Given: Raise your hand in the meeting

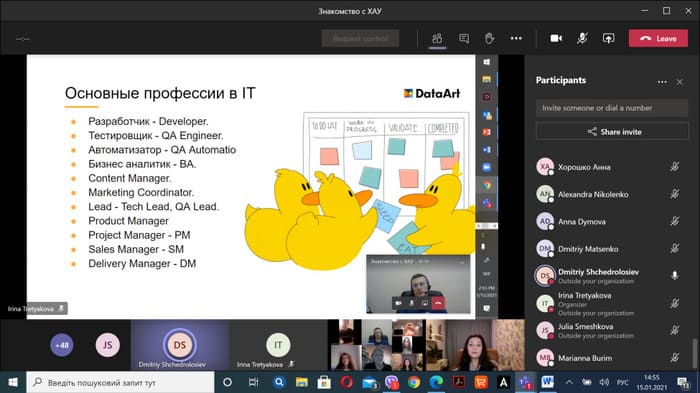Looking at the screenshot, I should (x=490, y=38).
